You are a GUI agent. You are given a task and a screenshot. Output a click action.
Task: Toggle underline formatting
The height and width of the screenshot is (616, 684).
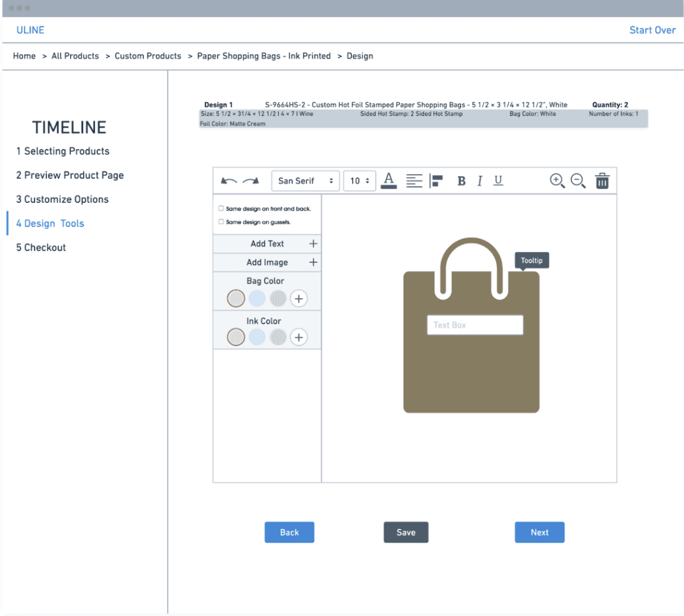tap(498, 181)
